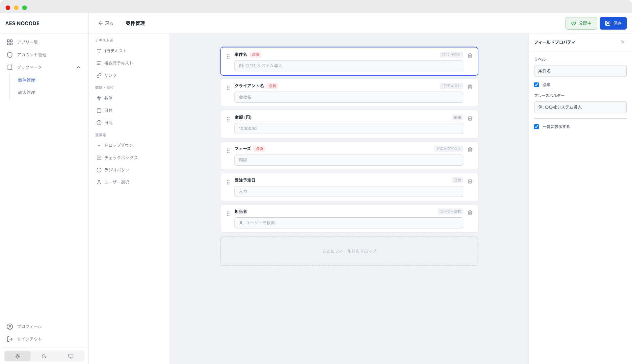Image resolution: width=632 pixels, height=364 pixels.
Task: Uncheck the 必須 checkbox
Action: click(x=537, y=85)
